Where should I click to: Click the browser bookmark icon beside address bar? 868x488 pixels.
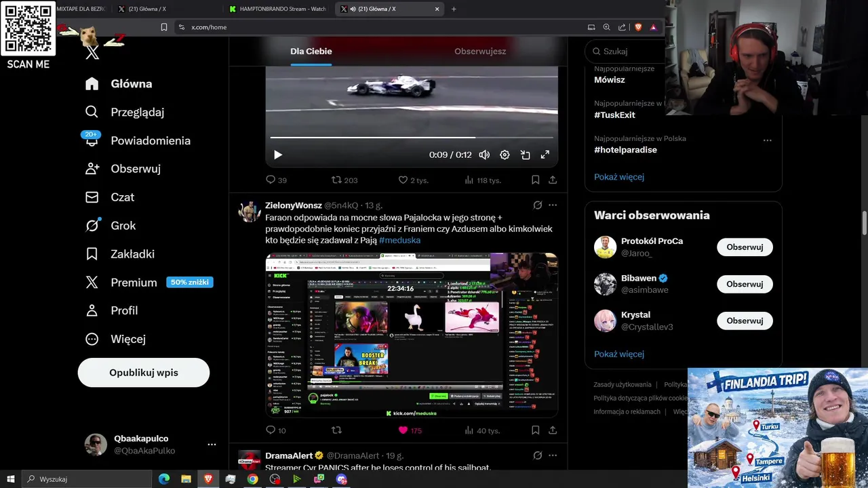click(x=164, y=27)
